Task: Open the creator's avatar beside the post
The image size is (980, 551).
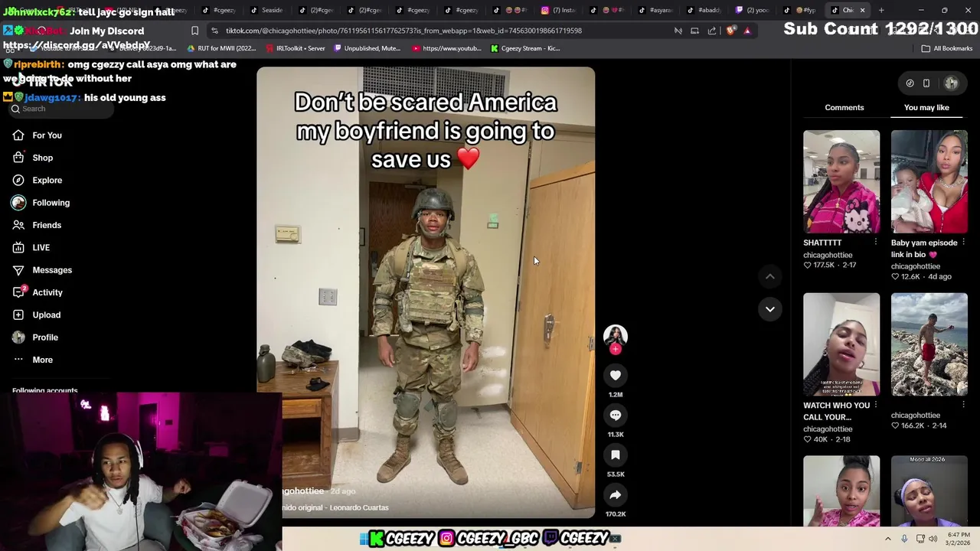Action: (x=616, y=335)
